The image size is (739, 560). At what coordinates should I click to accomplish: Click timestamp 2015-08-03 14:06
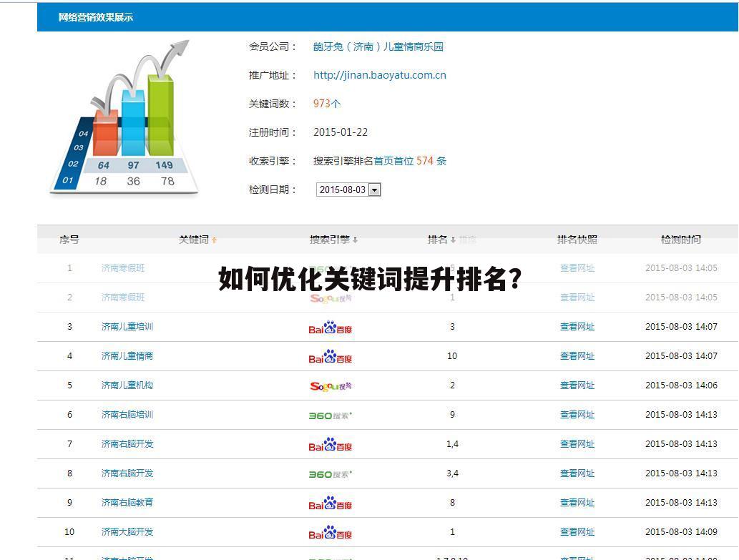click(681, 385)
